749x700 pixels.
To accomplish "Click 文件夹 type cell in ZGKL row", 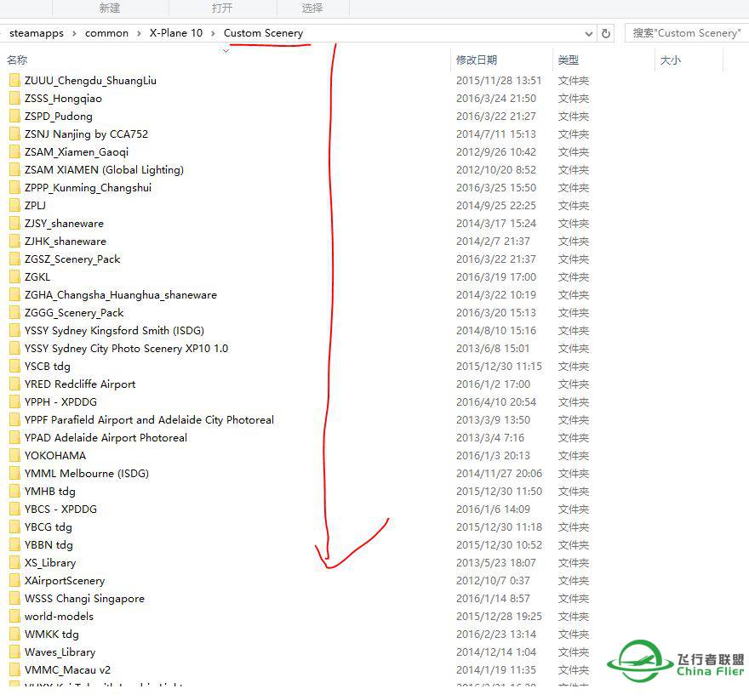I will [x=573, y=277].
